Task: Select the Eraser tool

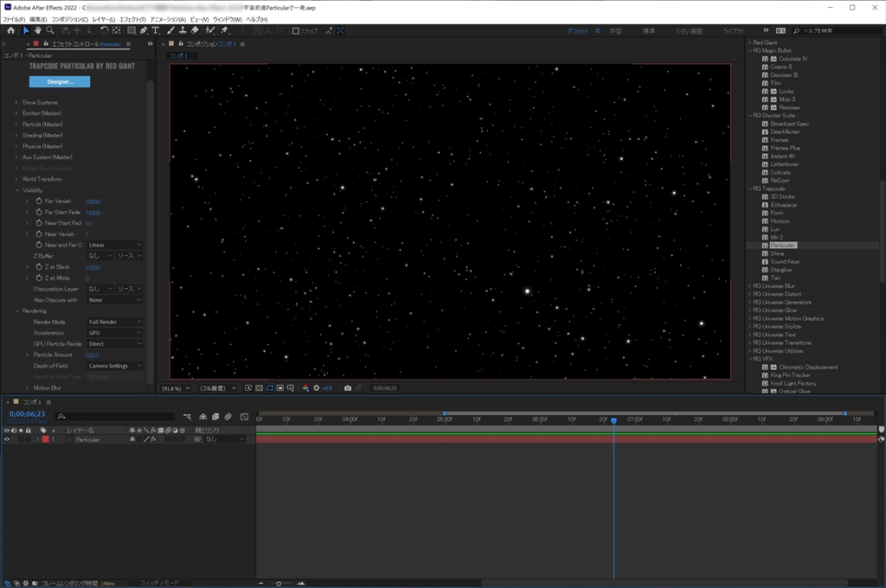Action: (195, 30)
